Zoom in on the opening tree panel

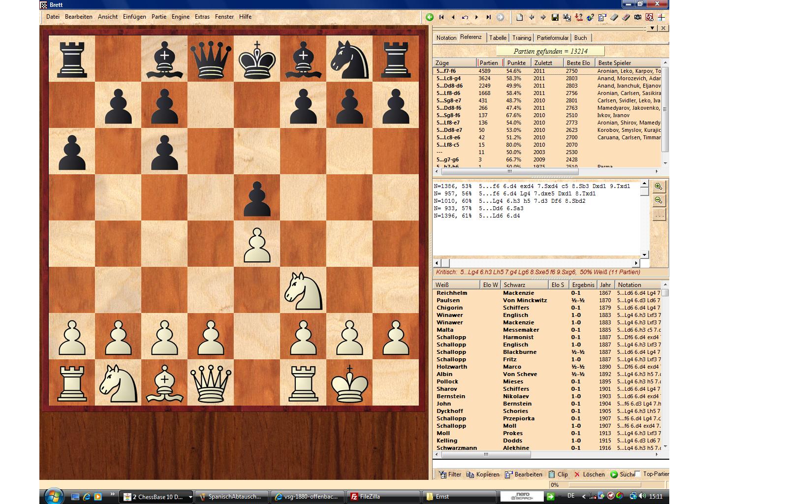click(x=658, y=187)
